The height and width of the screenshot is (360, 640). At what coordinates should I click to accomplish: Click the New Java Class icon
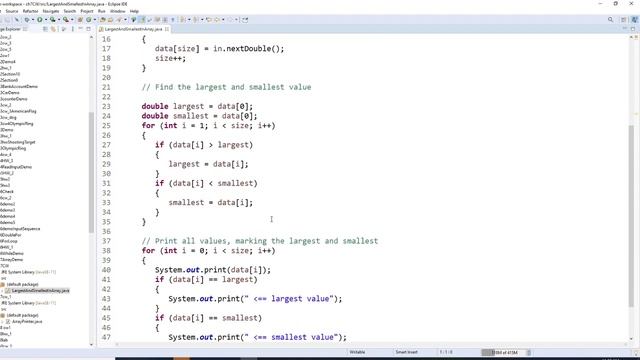click(x=89, y=20)
